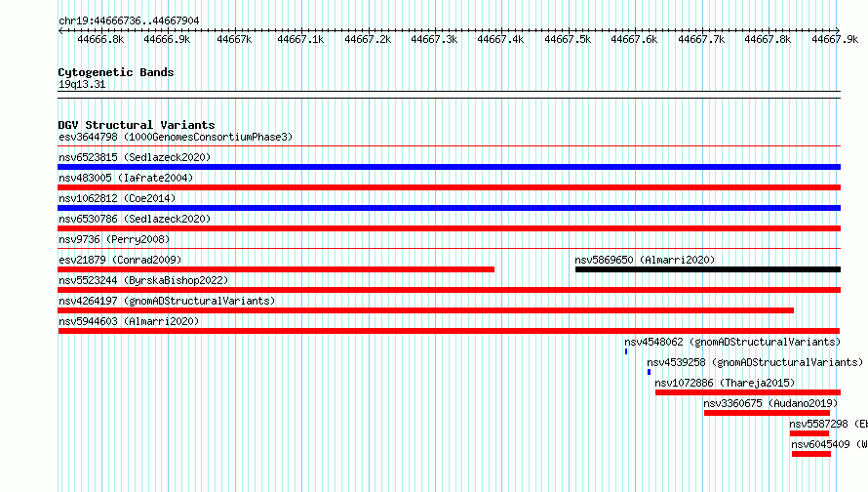The height and width of the screenshot is (492, 868).
Task: Open the esv21879 (Conrad2009) label
Action: pyautogui.click(x=120, y=260)
